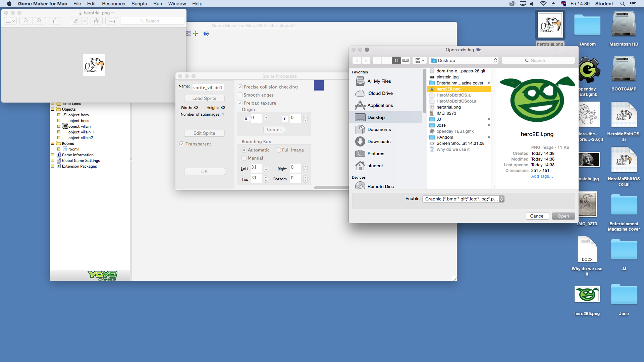Open the Desktop location dropdown
644x362 pixels.
point(464,60)
